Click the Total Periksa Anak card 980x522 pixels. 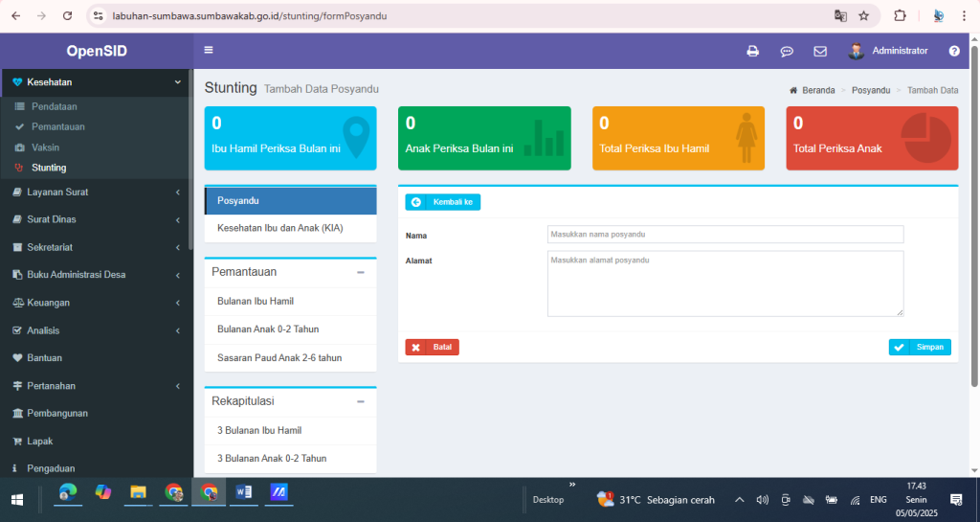tap(872, 138)
